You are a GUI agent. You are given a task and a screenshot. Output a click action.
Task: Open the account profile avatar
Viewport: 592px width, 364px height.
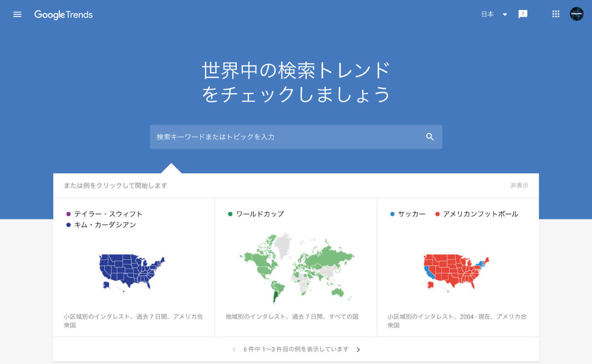point(577,14)
